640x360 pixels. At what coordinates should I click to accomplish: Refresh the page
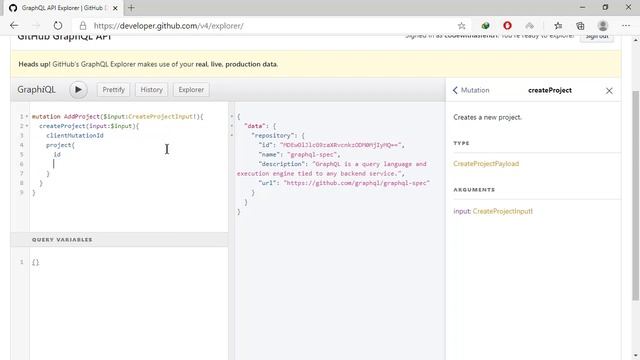[x=58, y=25]
